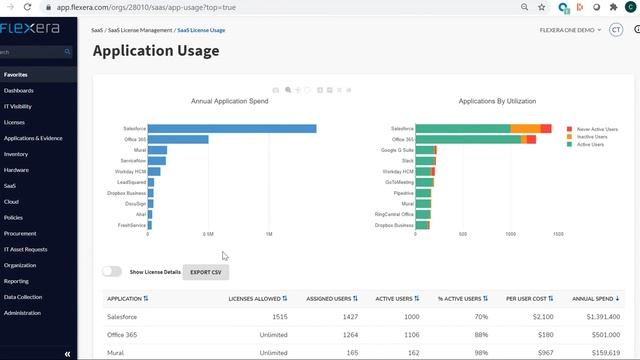Open the help info icon at top right
640x360 pixels.
(637, 29)
